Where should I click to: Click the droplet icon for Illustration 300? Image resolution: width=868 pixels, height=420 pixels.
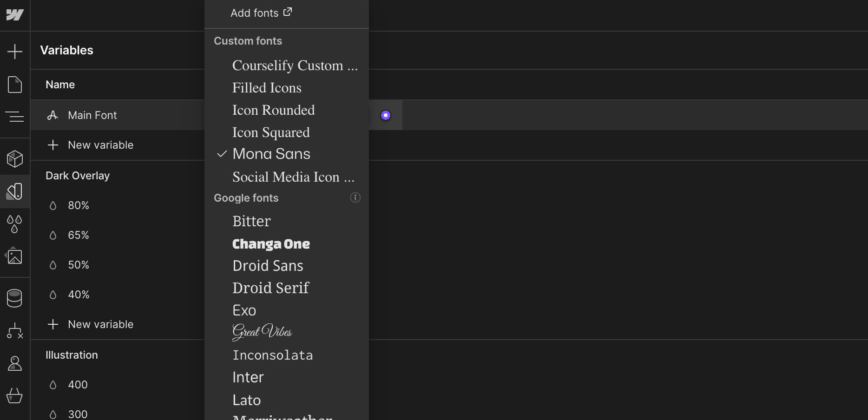[53, 414]
